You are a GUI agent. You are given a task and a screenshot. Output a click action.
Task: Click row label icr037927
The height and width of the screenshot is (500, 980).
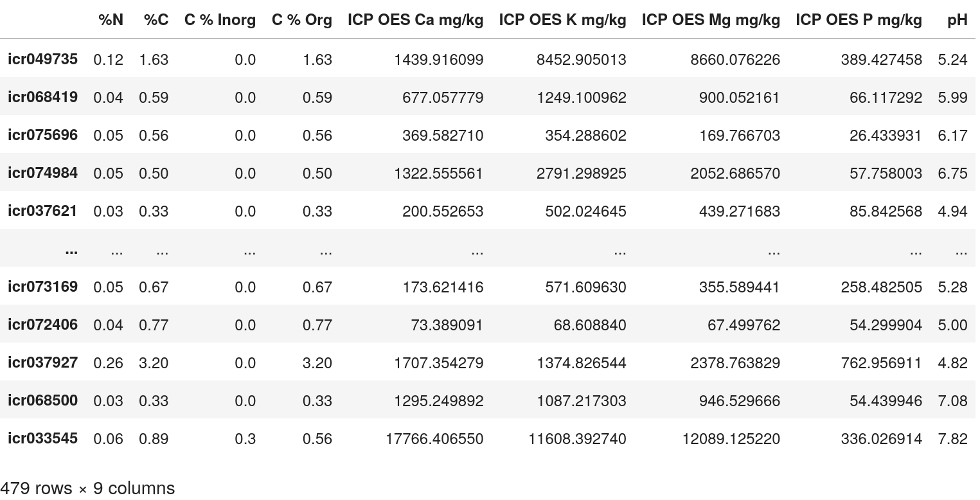tap(42, 362)
